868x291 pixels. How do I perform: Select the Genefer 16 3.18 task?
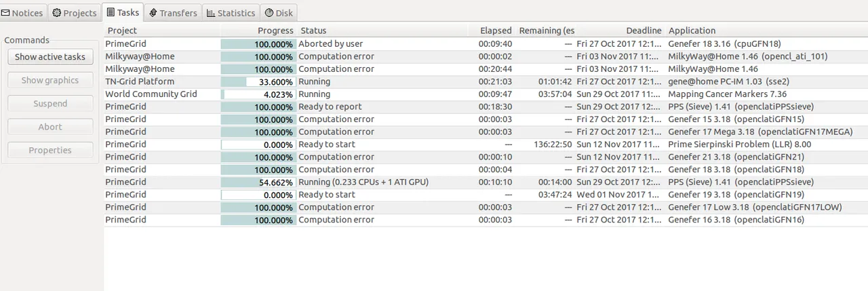click(x=486, y=220)
